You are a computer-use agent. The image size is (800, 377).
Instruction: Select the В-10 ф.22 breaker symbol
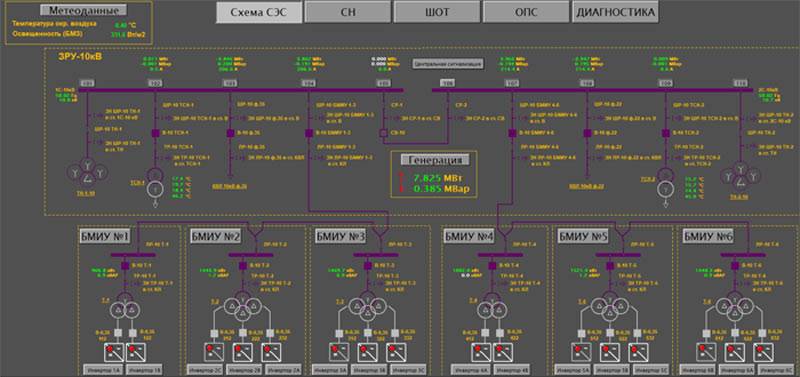pos(587,133)
